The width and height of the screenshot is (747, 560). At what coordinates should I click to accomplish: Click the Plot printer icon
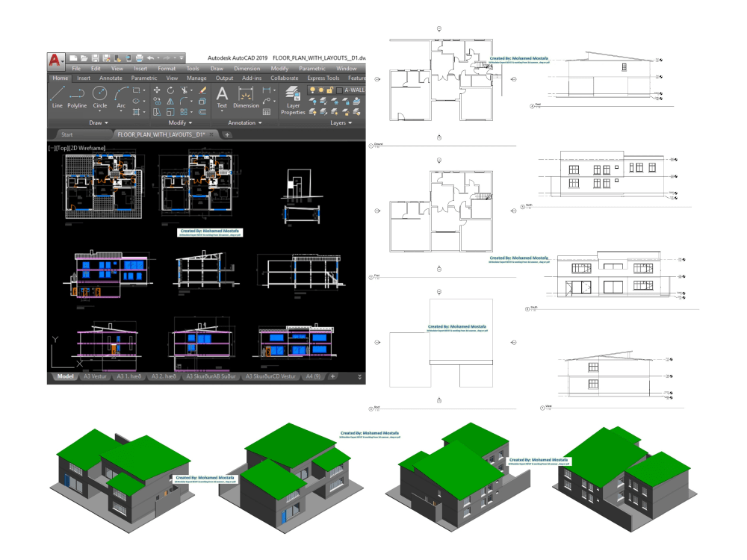[140, 58]
